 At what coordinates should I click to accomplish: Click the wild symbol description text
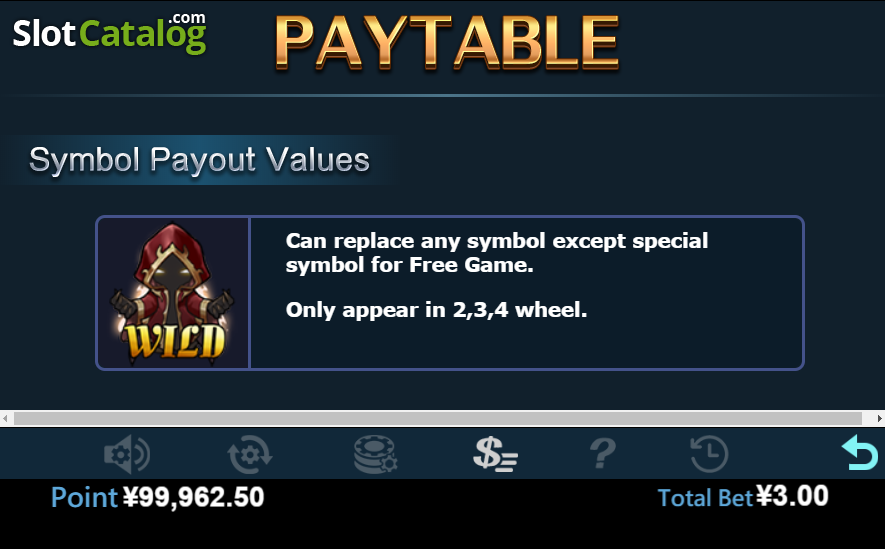coord(497,253)
